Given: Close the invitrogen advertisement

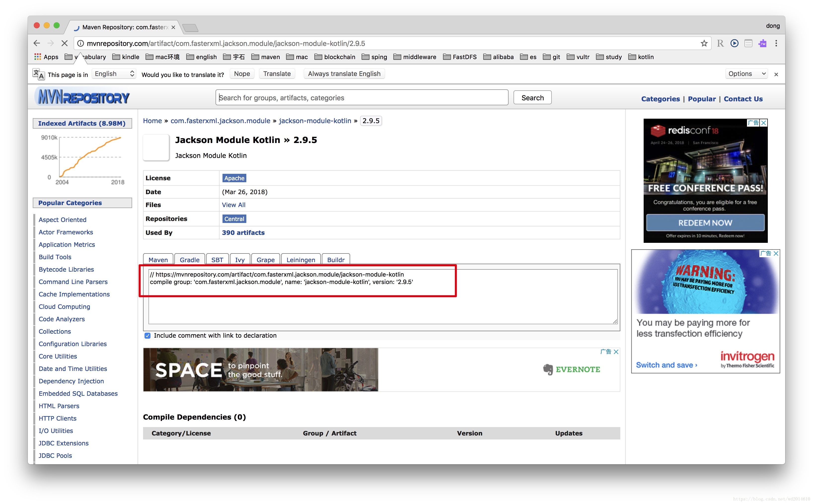Looking at the screenshot, I should coord(776,253).
